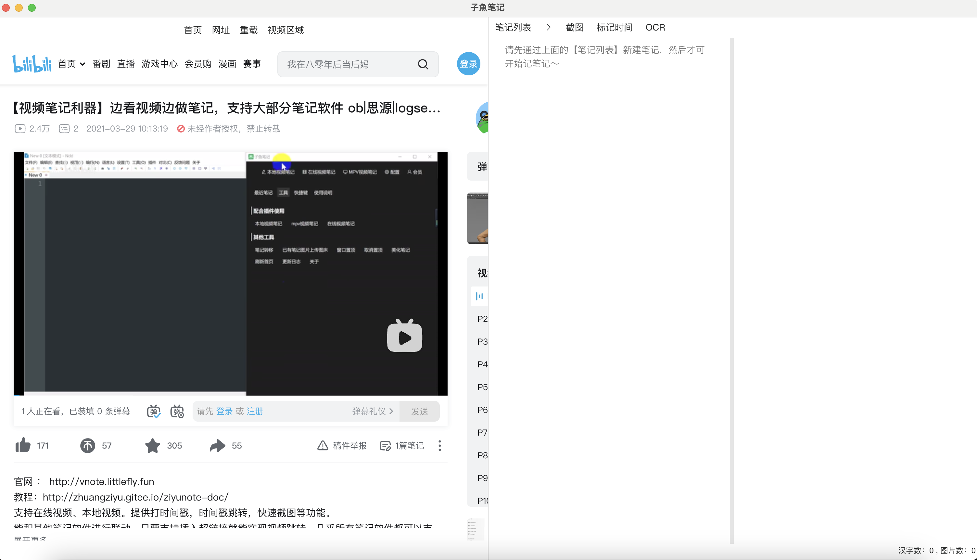Open the 1篇笔记 notes entry
The width and height of the screenshot is (977, 560).
402,445
